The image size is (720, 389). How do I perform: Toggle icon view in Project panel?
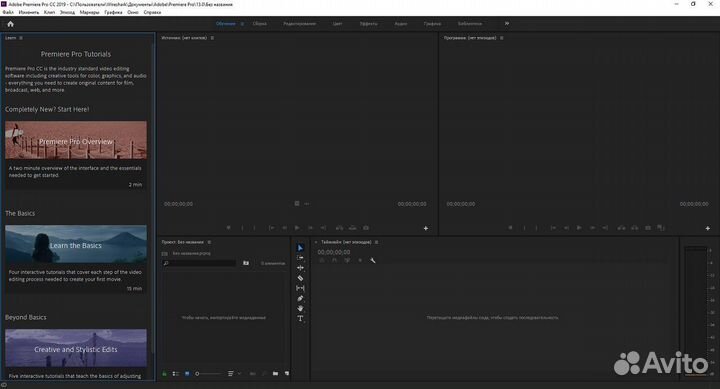pos(187,374)
